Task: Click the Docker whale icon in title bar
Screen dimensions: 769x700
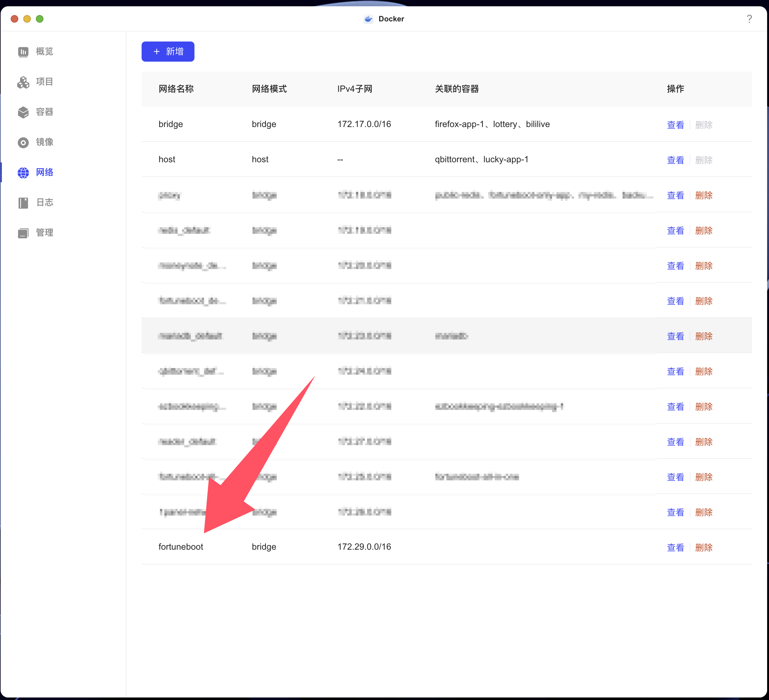Action: [368, 19]
